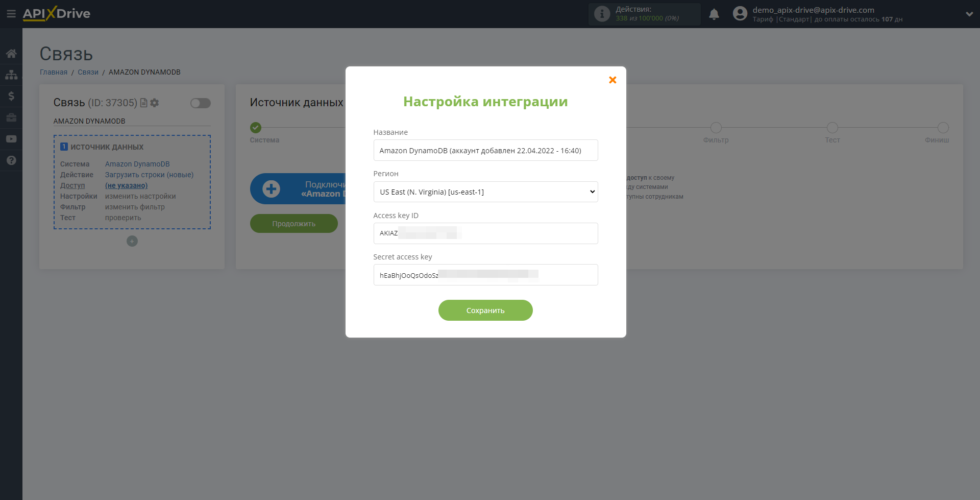This screenshot has width=980, height=500.
Task: Click the Главная breadcrumb link
Action: point(54,72)
